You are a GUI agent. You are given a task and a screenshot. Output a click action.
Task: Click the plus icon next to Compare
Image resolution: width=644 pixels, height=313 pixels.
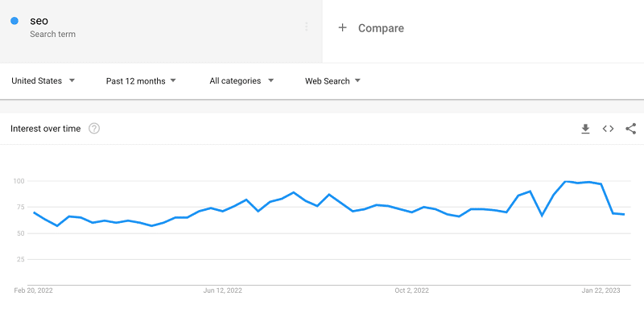tap(343, 27)
